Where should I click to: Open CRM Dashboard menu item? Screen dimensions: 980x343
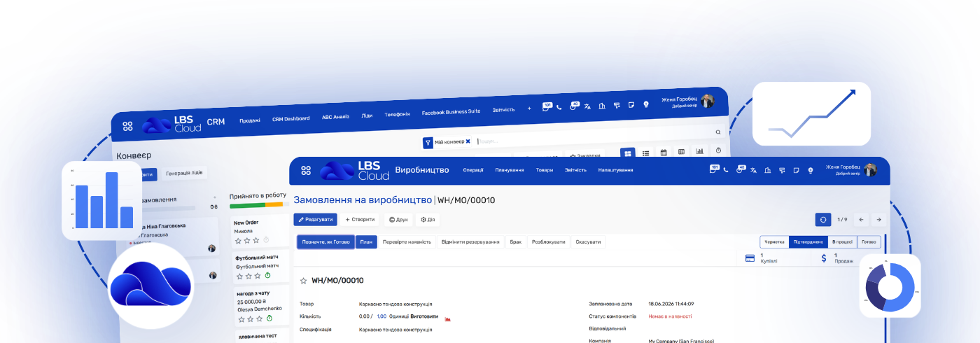(x=290, y=118)
